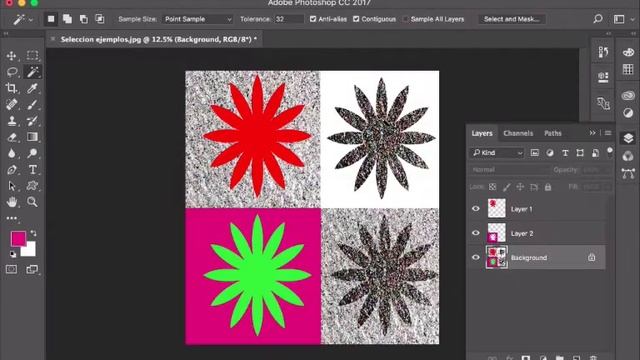
Task: Select the Background layer row
Action: click(537, 258)
